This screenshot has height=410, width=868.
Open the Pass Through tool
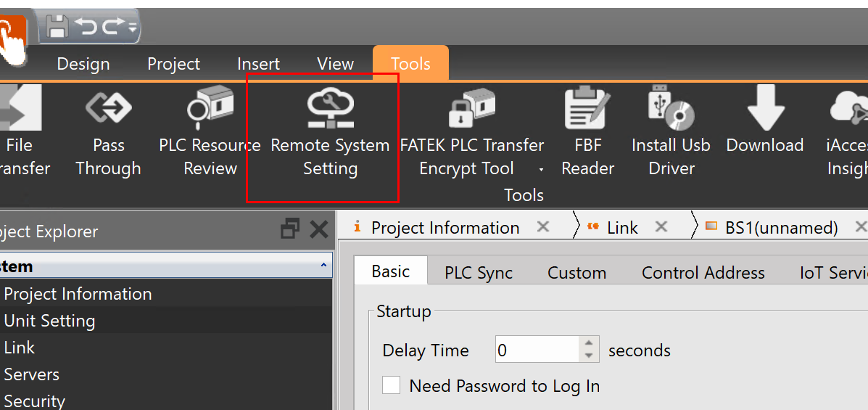click(x=108, y=134)
